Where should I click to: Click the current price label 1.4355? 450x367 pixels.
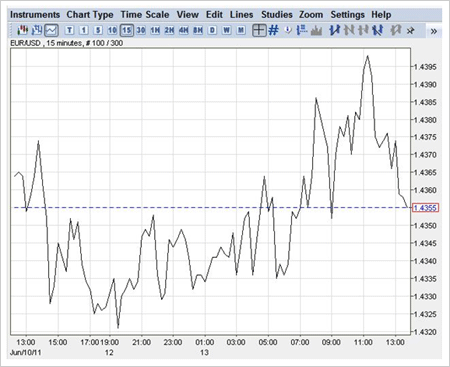pyautogui.click(x=425, y=208)
